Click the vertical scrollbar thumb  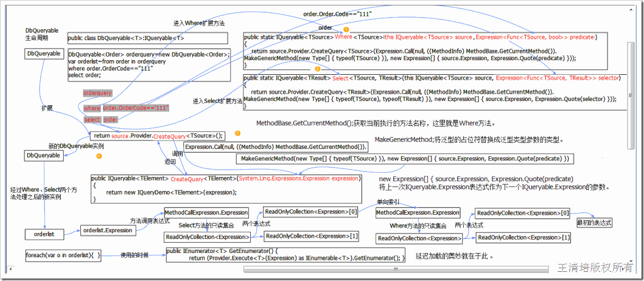click(631, 95)
